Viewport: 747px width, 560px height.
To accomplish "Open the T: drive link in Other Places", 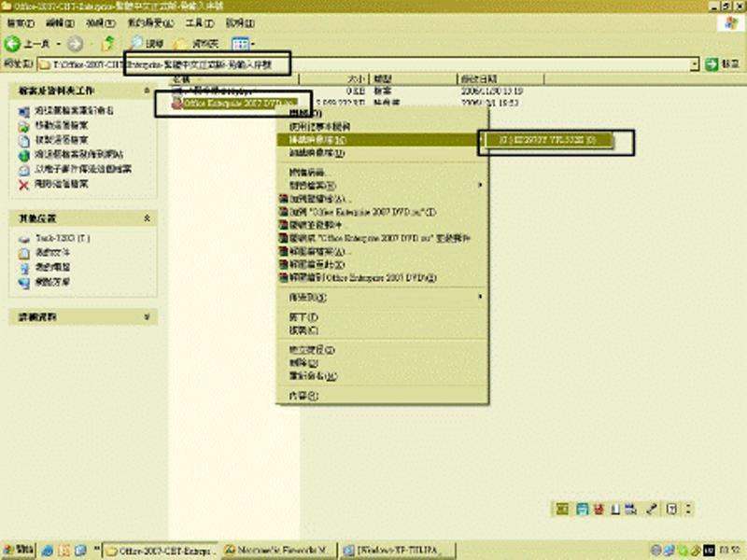I will (63, 238).
